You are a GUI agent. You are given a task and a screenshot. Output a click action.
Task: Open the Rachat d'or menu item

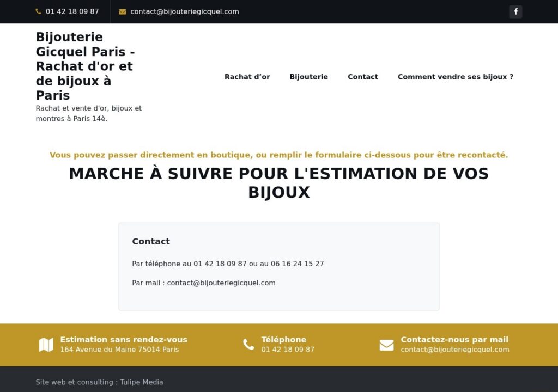pos(247,77)
